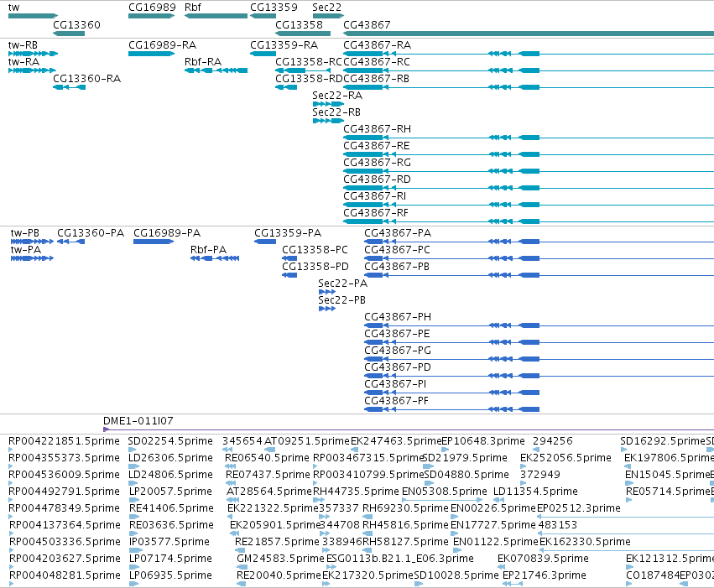This screenshot has height=588, width=714.
Task: Select transcript CG13358-RD
Action: point(310,79)
